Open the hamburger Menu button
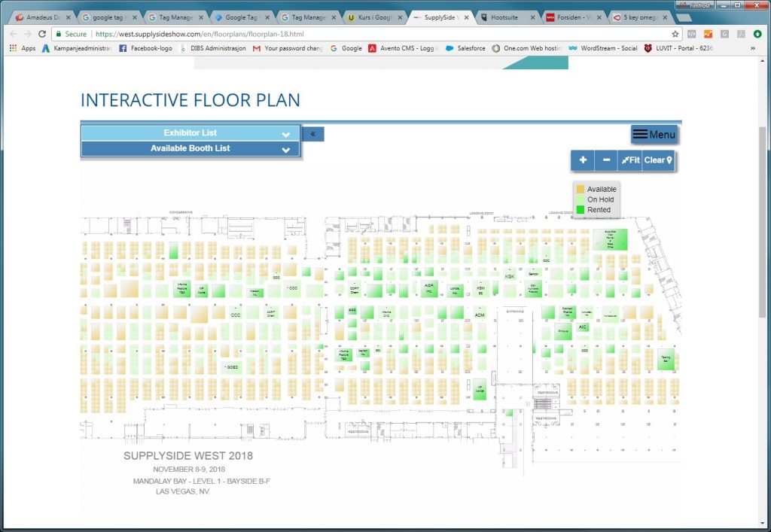The image size is (771, 532). pyautogui.click(x=654, y=134)
